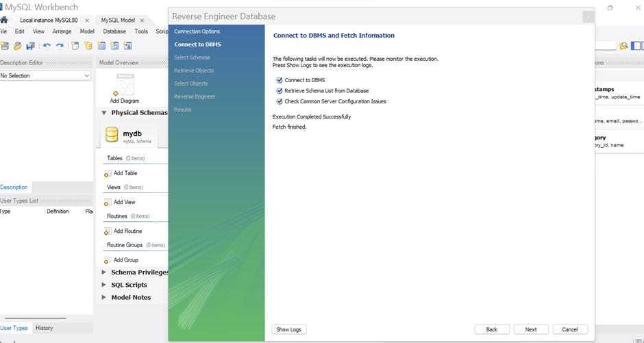Screen dimensions: 644x343
Task: Toggle Retrieve Schema List from Database checkmark
Action: [280, 90]
